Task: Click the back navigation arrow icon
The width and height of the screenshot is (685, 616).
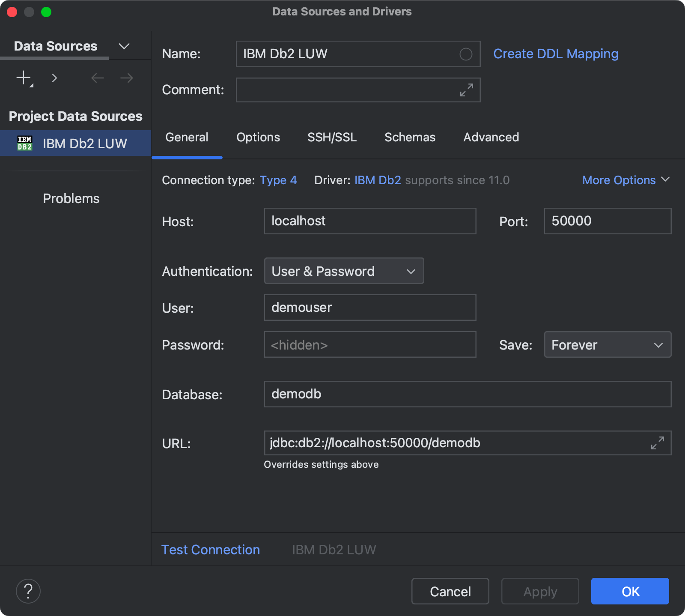Action: (97, 78)
